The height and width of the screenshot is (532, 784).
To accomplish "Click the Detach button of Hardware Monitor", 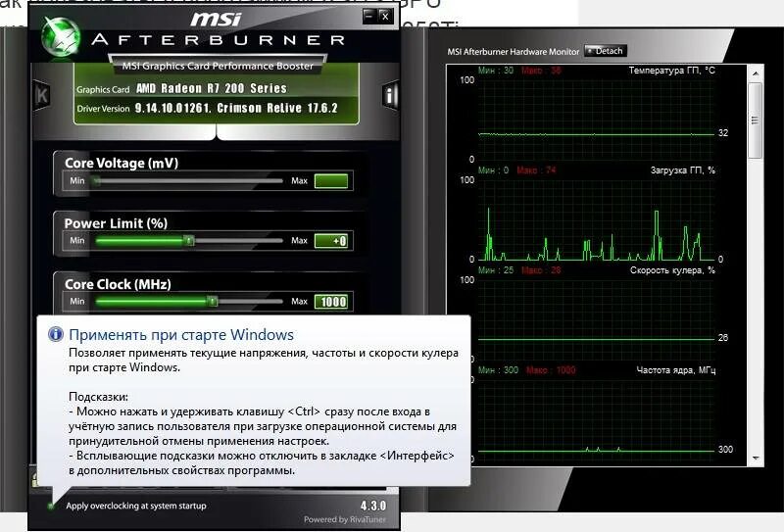I will 605,51.
